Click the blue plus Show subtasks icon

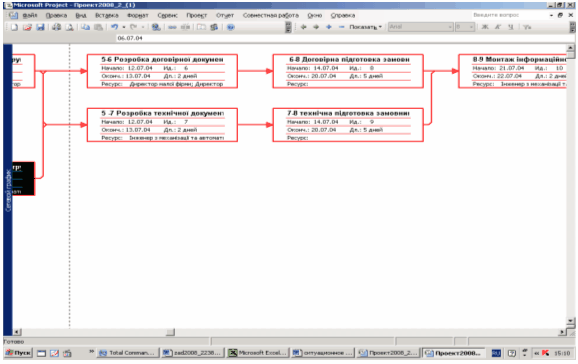(329, 27)
